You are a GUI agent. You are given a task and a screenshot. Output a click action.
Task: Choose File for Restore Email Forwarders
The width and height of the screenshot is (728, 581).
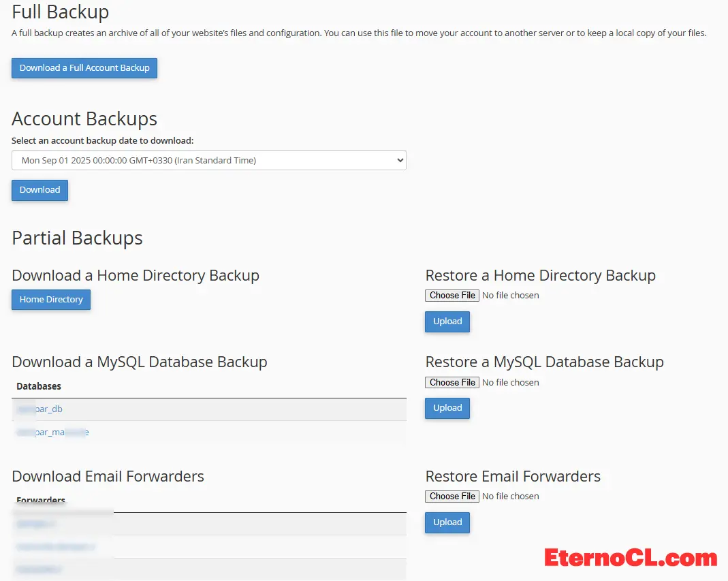[x=452, y=497]
